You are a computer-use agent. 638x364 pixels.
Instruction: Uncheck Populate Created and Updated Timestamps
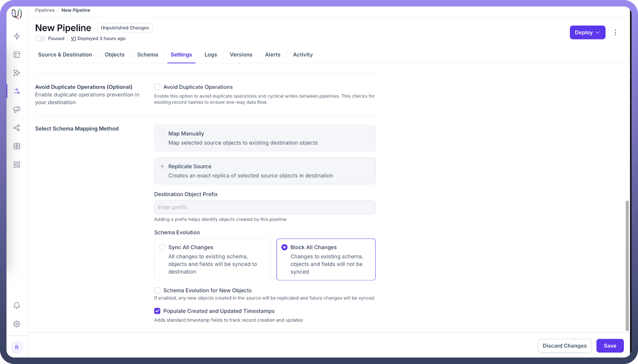157,311
